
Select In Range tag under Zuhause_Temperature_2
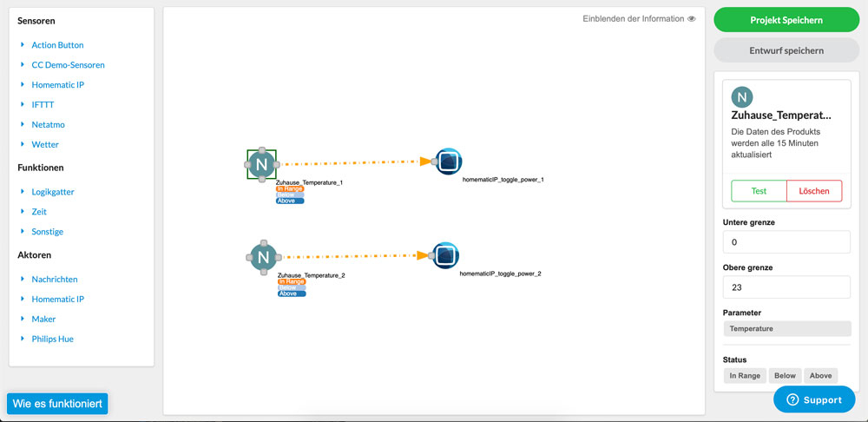click(292, 281)
